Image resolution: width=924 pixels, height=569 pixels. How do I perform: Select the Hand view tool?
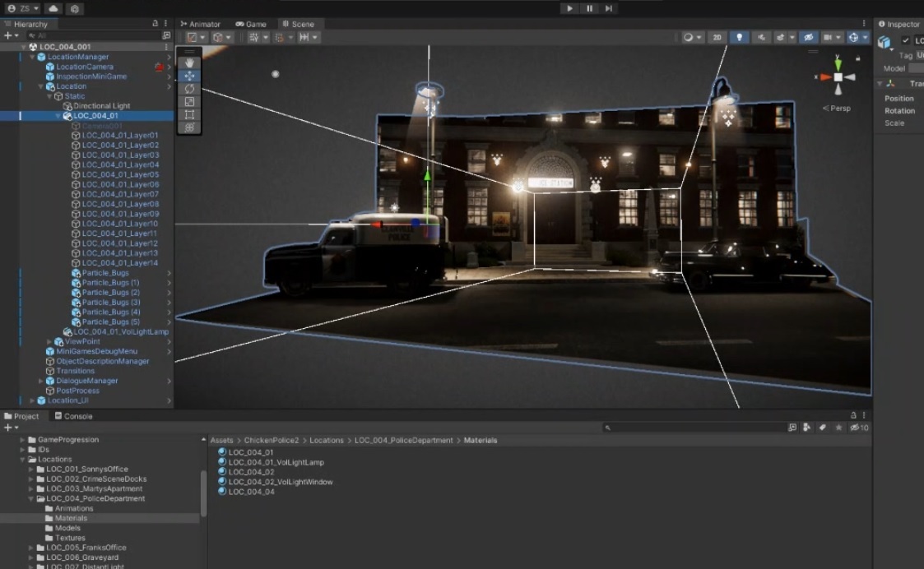tap(189, 62)
